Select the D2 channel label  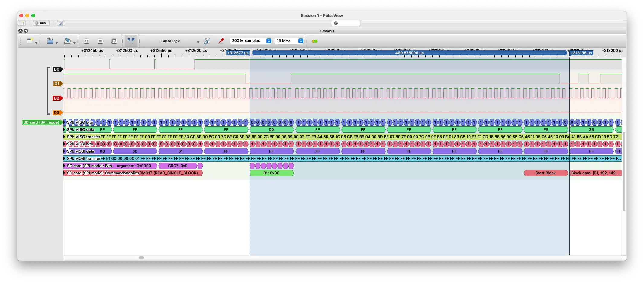point(57,98)
